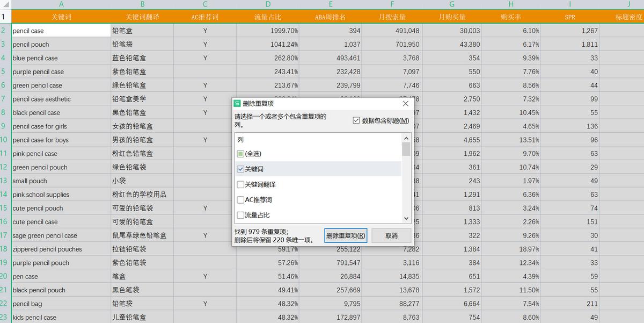Click the WPS Spreadsheet icon in dialog title
The image size is (644, 323).
point(237,103)
